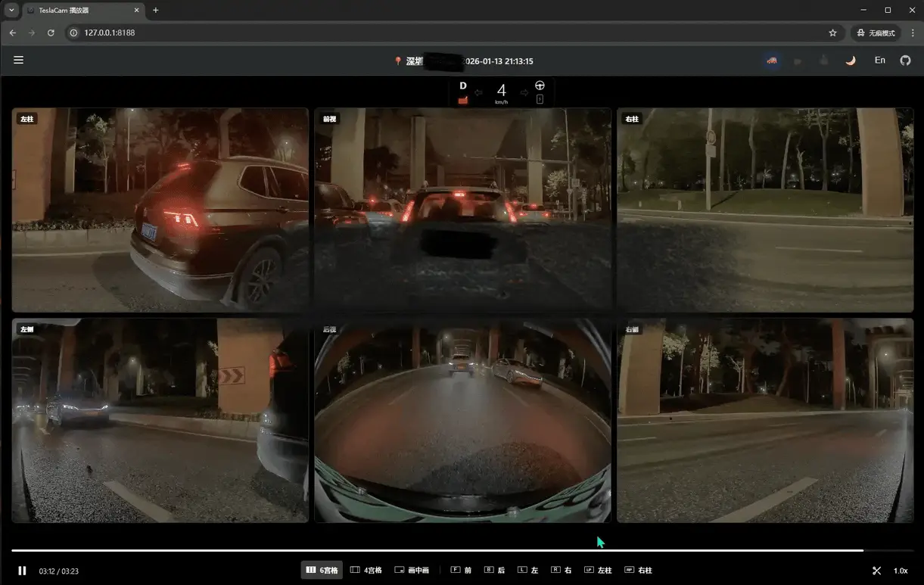Click the rear view camera thumbnail
This screenshot has width=924, height=585.
(x=462, y=421)
